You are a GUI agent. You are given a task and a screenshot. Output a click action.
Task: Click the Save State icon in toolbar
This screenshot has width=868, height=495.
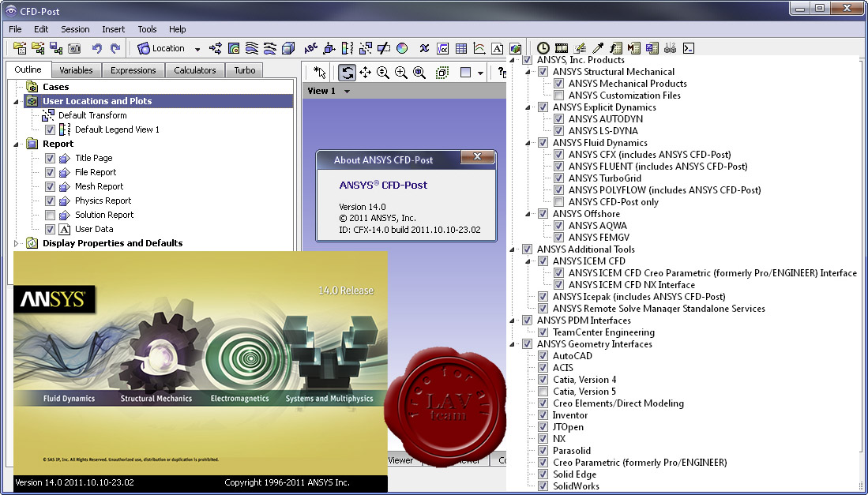[x=56, y=48]
